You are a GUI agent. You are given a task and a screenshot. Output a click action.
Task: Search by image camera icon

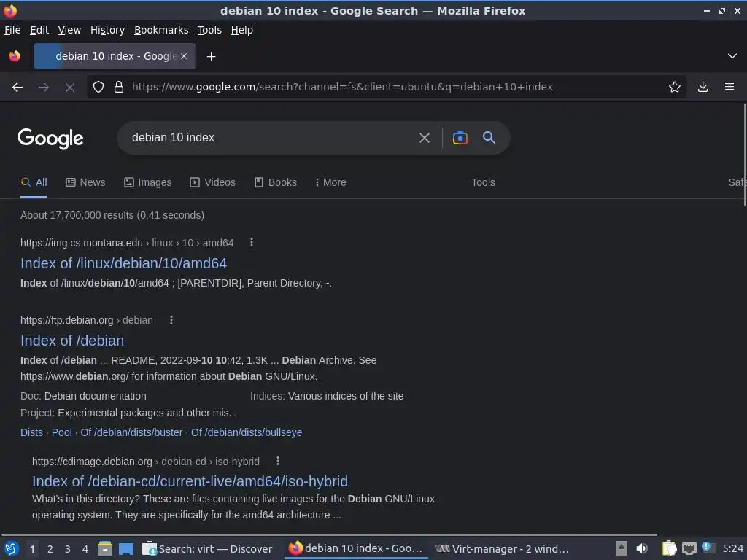460,138
